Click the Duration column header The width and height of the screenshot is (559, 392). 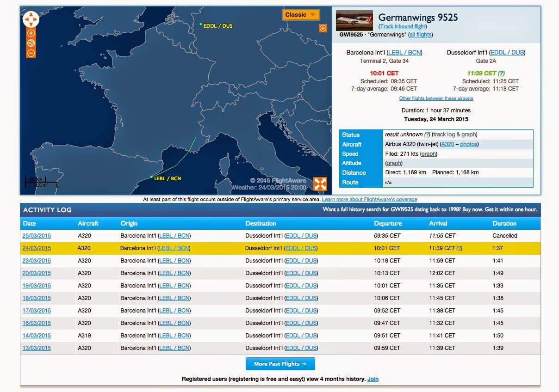click(x=504, y=223)
